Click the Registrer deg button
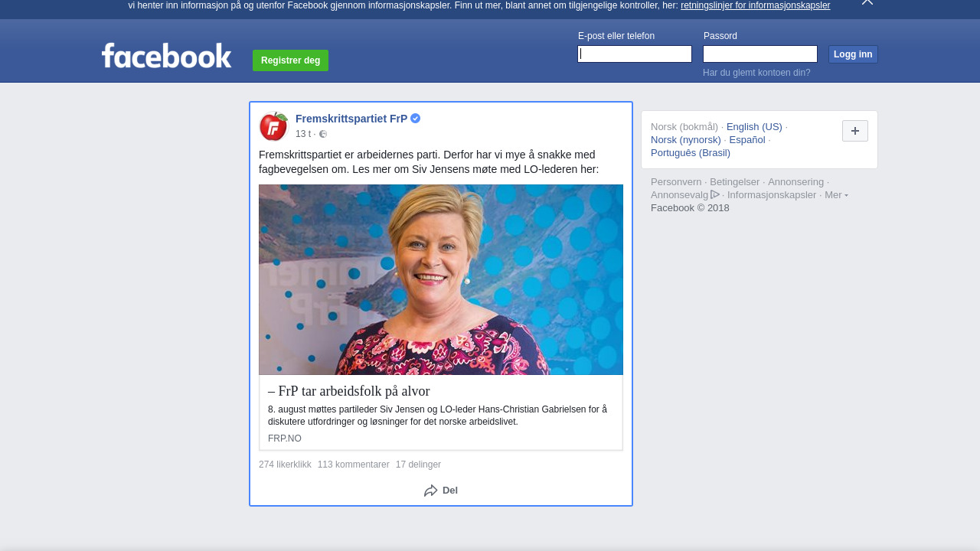 (290, 60)
